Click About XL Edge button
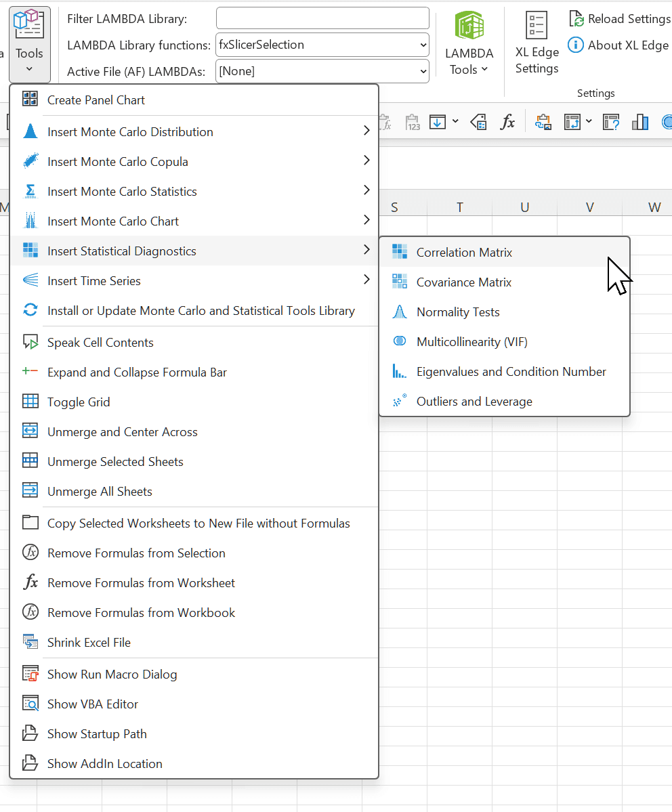The width and height of the screenshot is (672, 812). 618,45
